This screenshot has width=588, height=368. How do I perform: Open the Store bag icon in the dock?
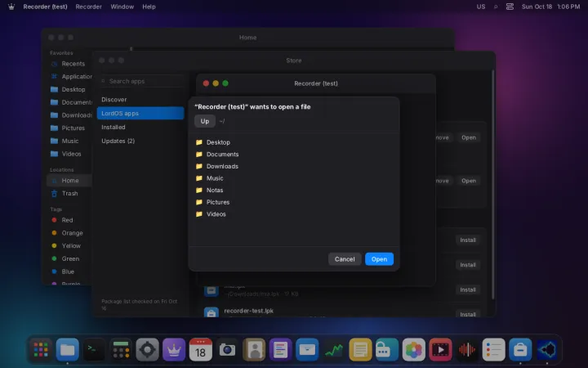tap(520, 350)
